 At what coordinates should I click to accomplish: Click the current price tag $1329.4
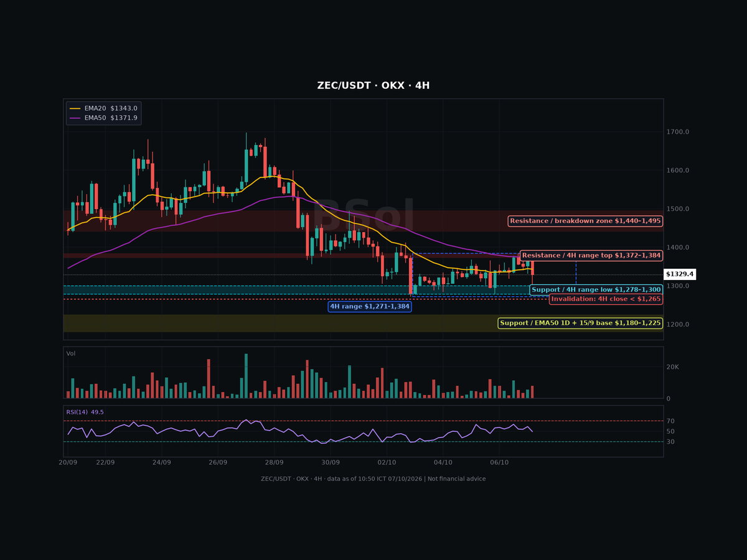click(x=680, y=274)
